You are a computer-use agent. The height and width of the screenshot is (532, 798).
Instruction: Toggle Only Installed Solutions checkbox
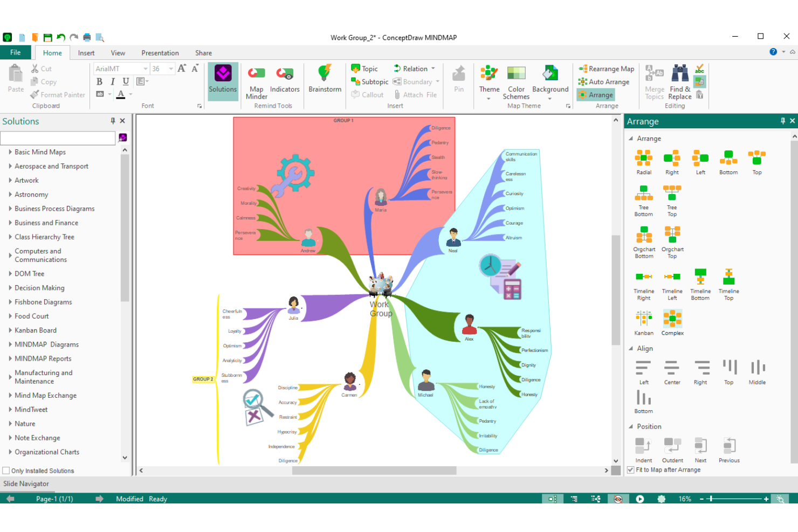(6, 471)
